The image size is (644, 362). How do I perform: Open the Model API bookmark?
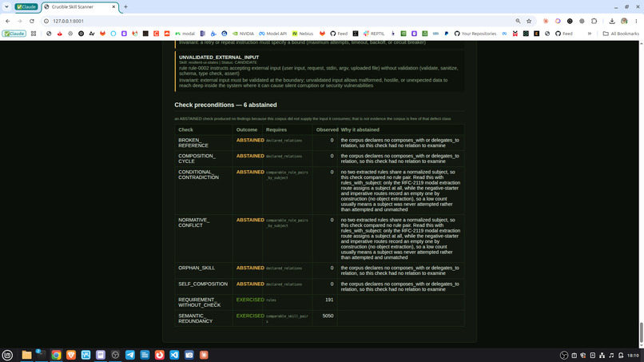point(272,34)
